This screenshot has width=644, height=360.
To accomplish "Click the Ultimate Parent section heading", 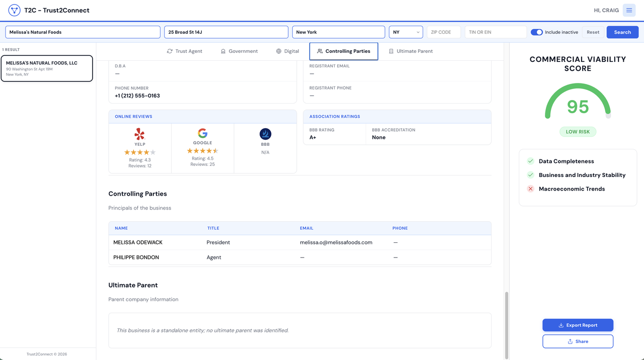I will [x=133, y=285].
